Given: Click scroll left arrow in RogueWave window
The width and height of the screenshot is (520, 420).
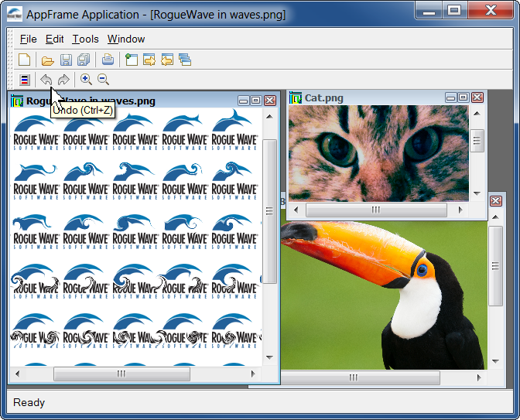Looking at the screenshot, I should (17, 374).
